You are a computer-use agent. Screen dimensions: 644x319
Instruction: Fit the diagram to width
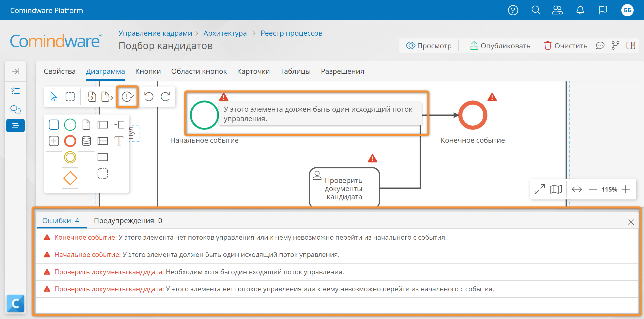pos(577,190)
